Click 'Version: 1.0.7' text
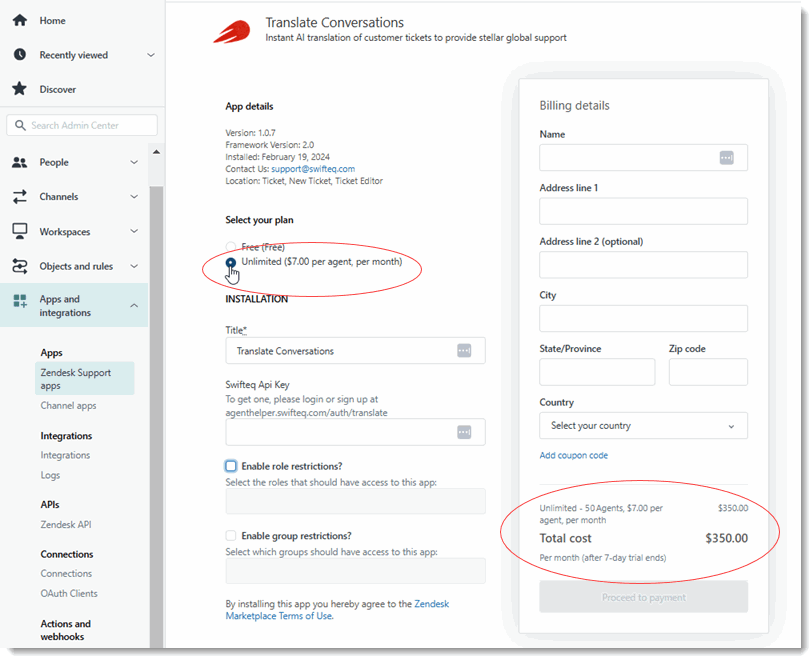The image size is (809, 656). (x=250, y=133)
